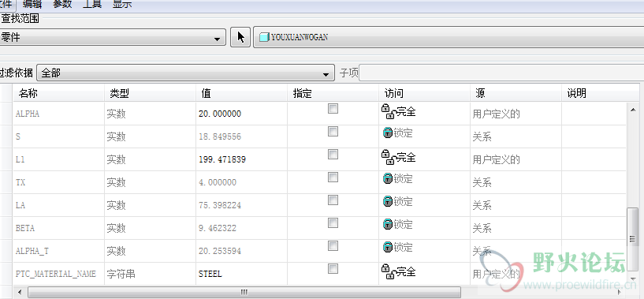
Task: Click the value 199.471839
Action: click(222, 159)
